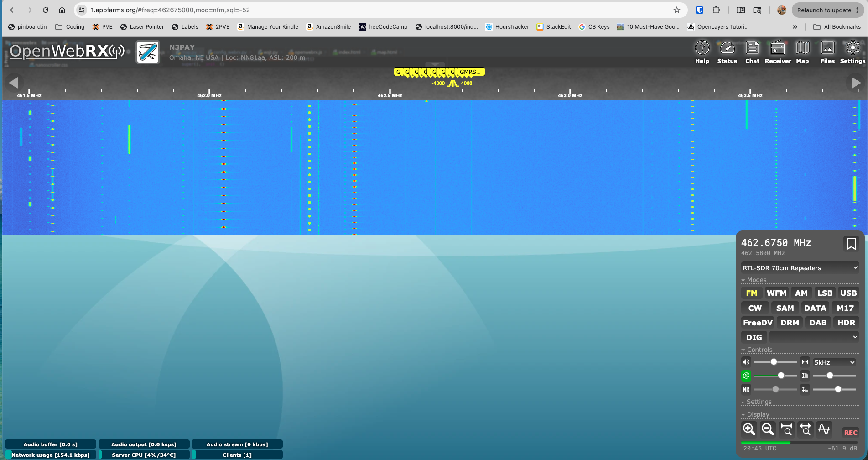
Task: Toggle the green squelch auto button
Action: pyautogui.click(x=746, y=376)
